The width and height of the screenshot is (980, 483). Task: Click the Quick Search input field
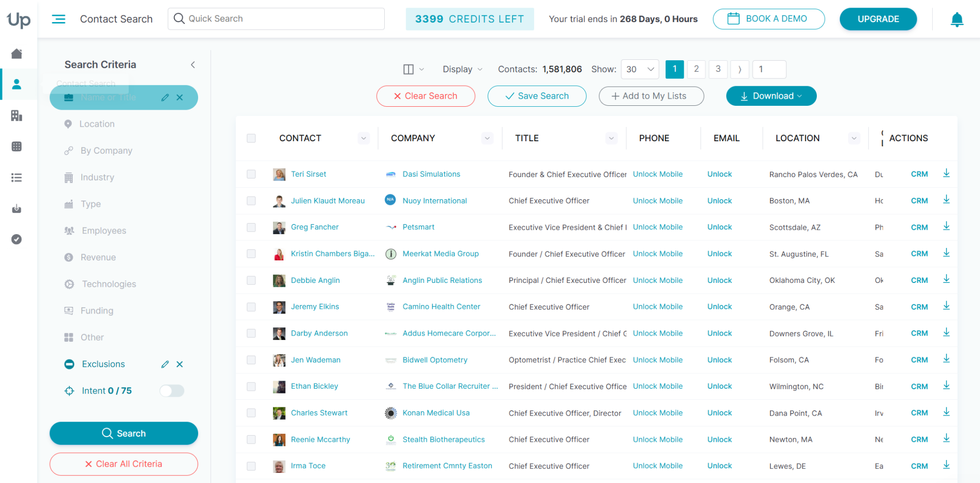[276, 19]
